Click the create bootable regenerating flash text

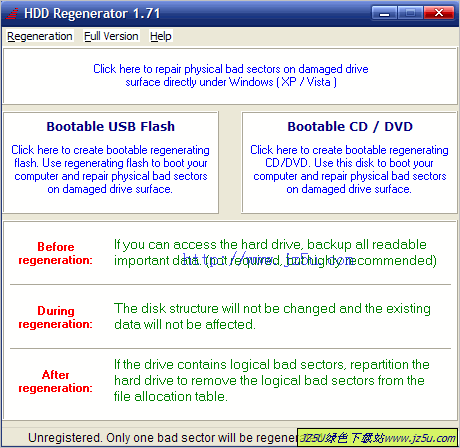click(x=111, y=169)
